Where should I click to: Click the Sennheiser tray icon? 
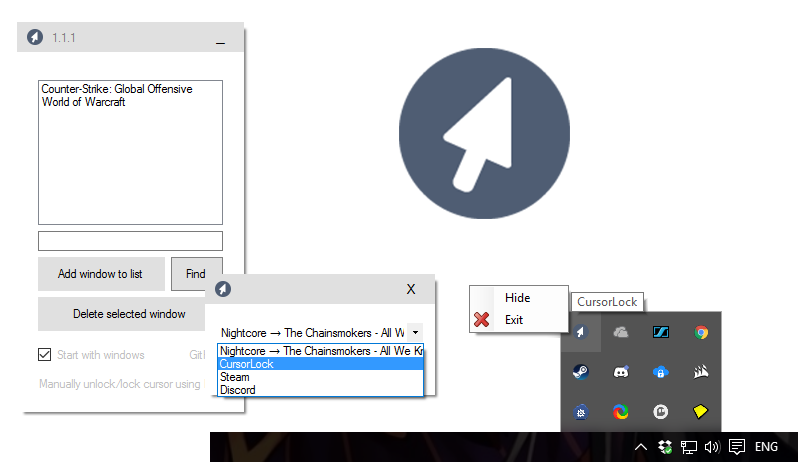tap(661, 332)
